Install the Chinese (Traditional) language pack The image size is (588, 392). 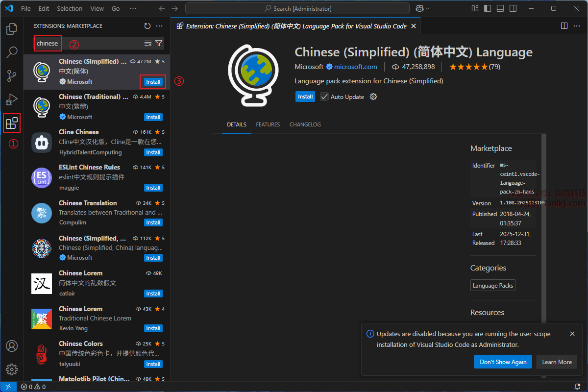click(153, 117)
